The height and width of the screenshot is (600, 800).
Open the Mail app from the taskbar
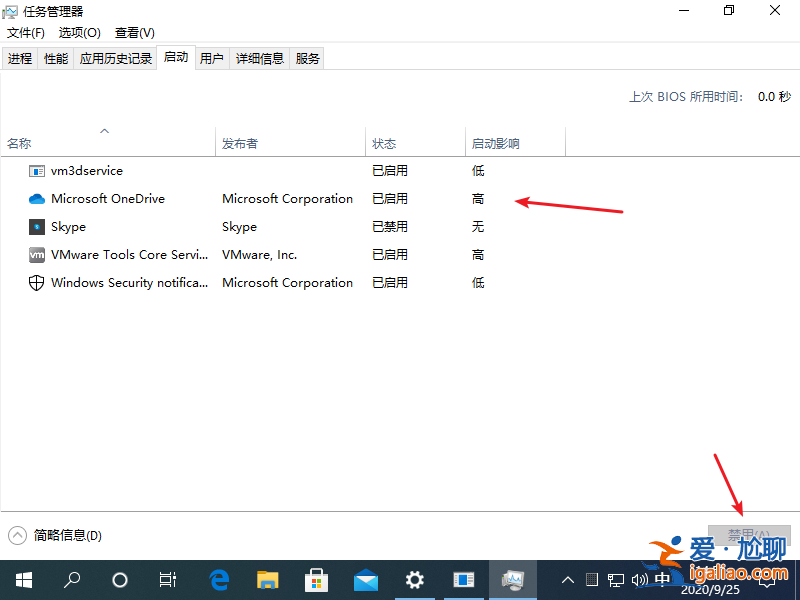[x=365, y=579]
